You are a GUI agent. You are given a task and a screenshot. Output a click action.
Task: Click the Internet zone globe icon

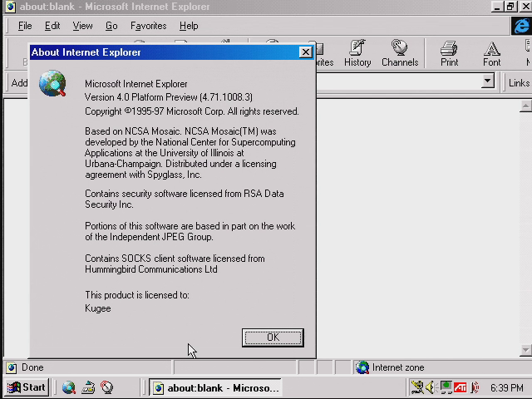tap(362, 367)
